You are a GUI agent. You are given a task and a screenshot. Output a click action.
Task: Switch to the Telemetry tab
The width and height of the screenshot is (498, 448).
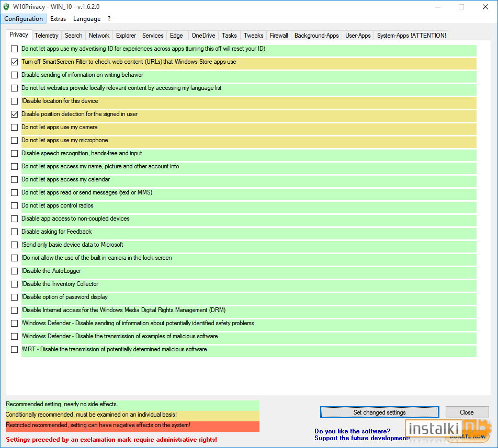pos(47,36)
